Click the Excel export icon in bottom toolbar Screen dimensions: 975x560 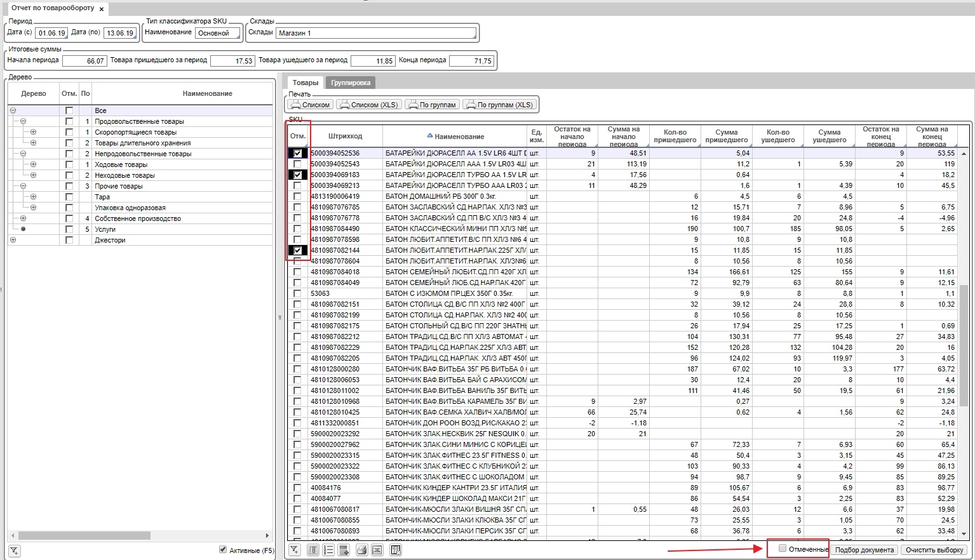coord(377,550)
